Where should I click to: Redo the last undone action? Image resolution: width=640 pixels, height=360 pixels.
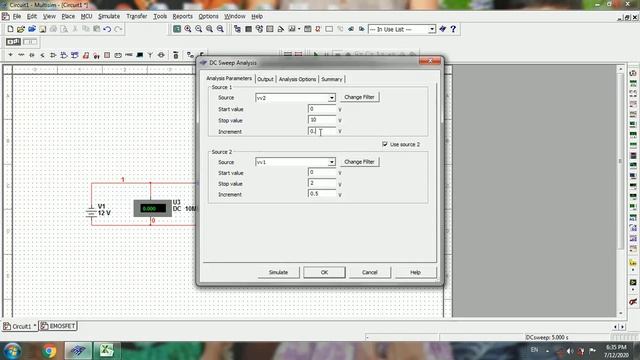118,29
